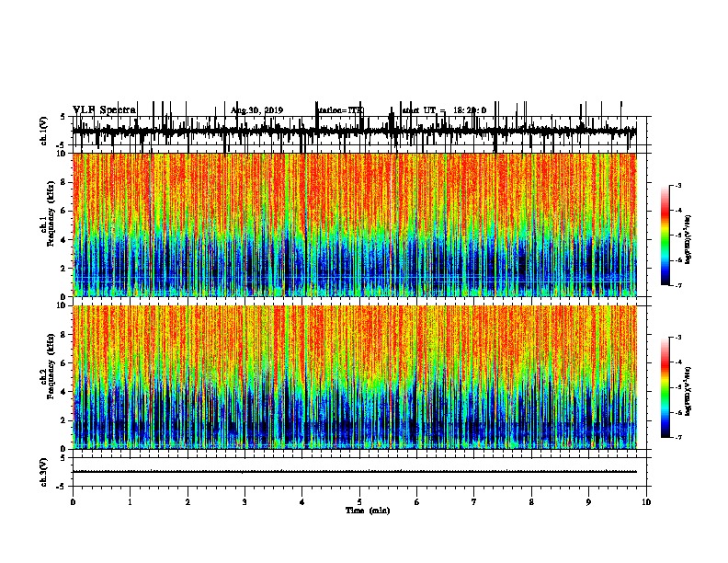Image resolution: width=728 pixels, height=563 pixels.
Task: Click the "Time (min)" axis title
Action: [x=368, y=511]
